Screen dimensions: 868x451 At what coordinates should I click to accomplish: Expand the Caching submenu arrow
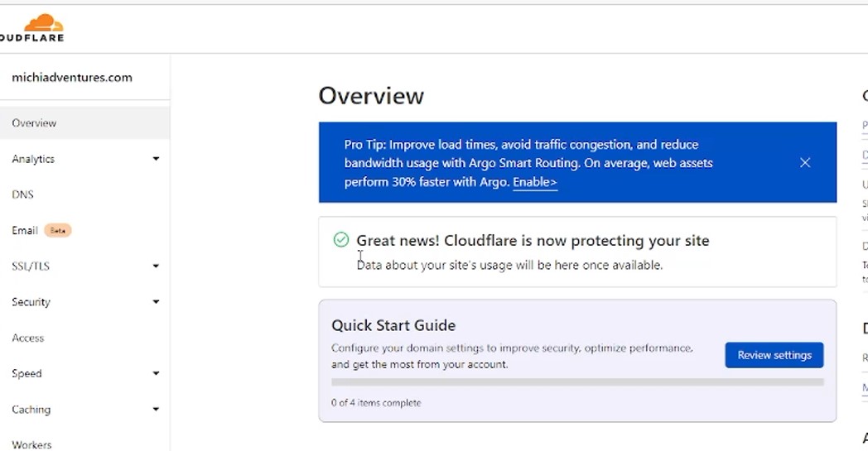[x=156, y=409]
